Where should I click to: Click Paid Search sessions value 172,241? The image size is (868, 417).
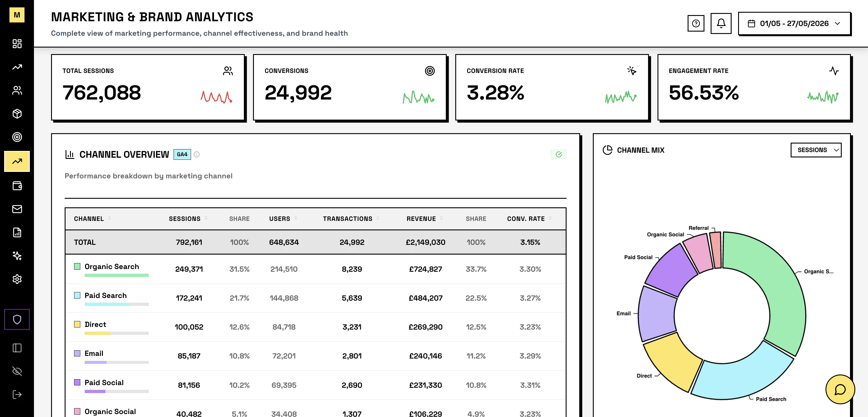point(189,298)
